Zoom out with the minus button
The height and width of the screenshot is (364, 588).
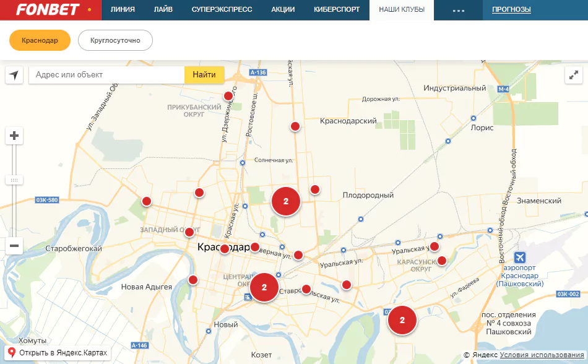point(14,246)
